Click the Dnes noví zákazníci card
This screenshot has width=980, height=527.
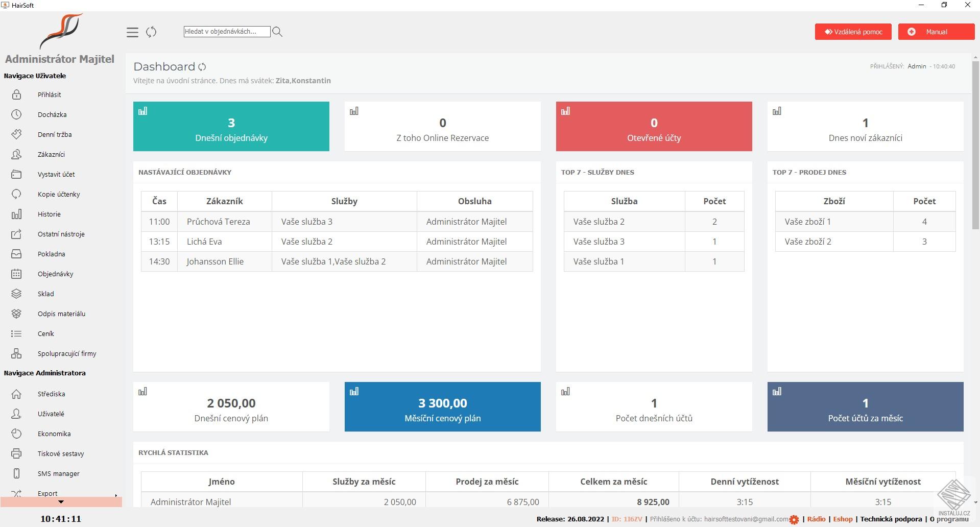point(866,126)
